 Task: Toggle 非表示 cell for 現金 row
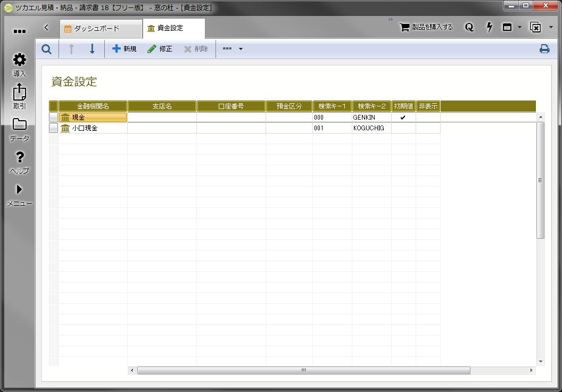[428, 117]
